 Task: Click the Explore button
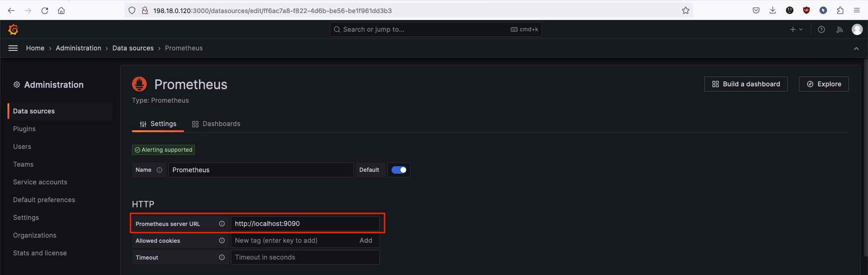tap(823, 84)
